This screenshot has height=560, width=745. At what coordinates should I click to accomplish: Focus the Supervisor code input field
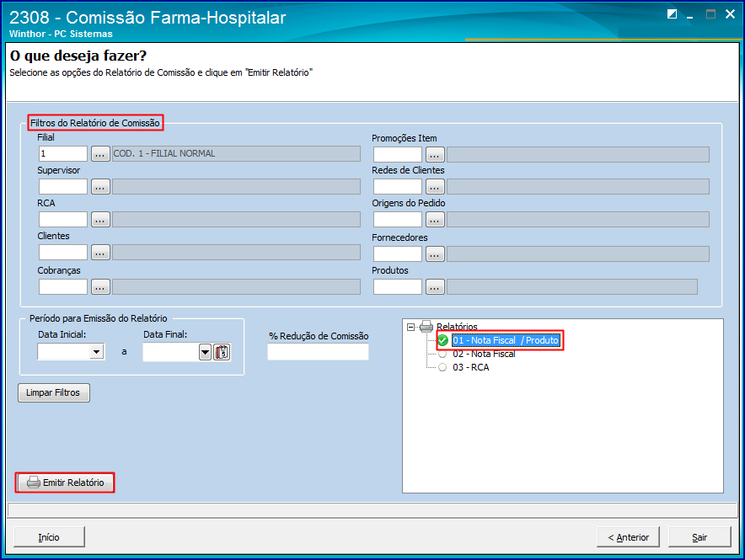(x=63, y=186)
